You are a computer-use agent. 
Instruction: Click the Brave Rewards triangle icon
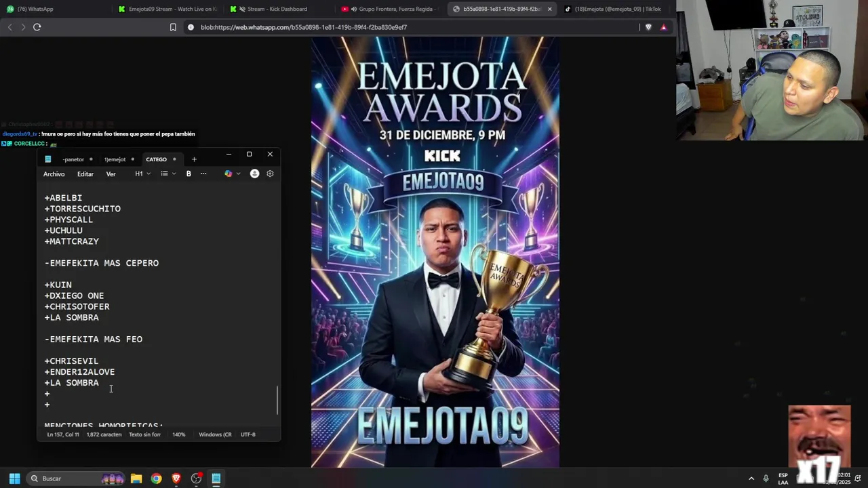(x=664, y=27)
